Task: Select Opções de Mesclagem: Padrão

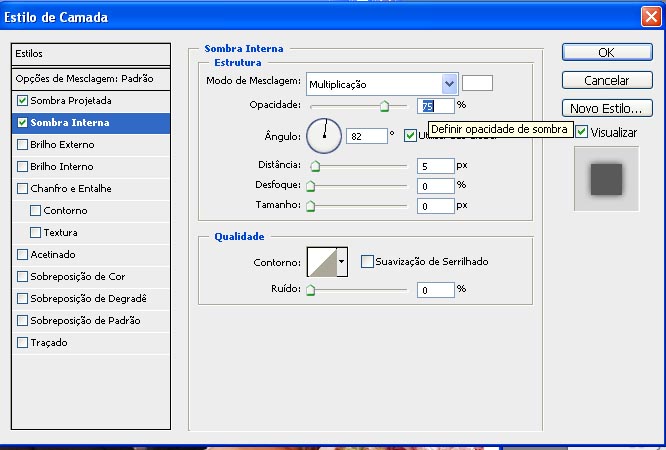Action: pyautogui.click(x=84, y=78)
